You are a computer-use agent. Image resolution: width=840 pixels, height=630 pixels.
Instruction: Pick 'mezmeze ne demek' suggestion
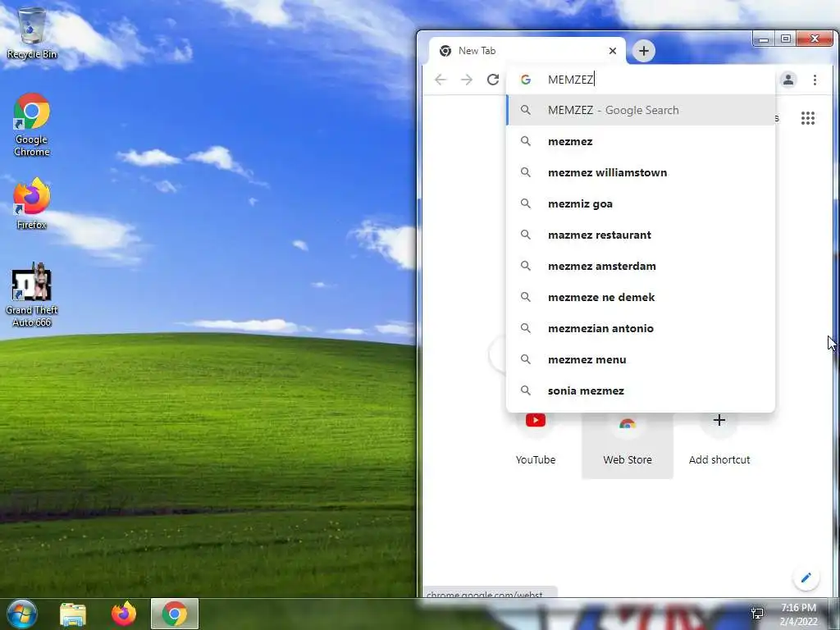point(640,297)
